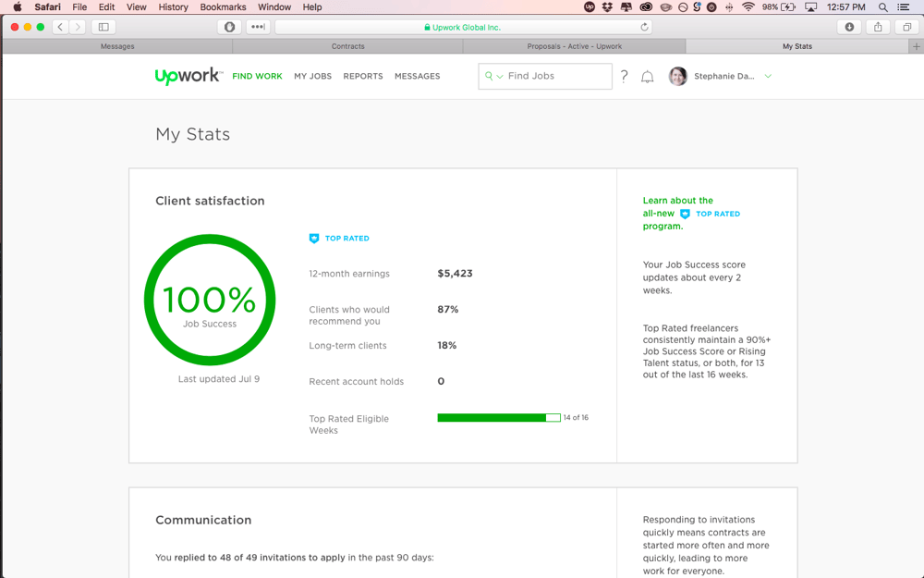Open the AirPlay display menu

tap(811, 7)
